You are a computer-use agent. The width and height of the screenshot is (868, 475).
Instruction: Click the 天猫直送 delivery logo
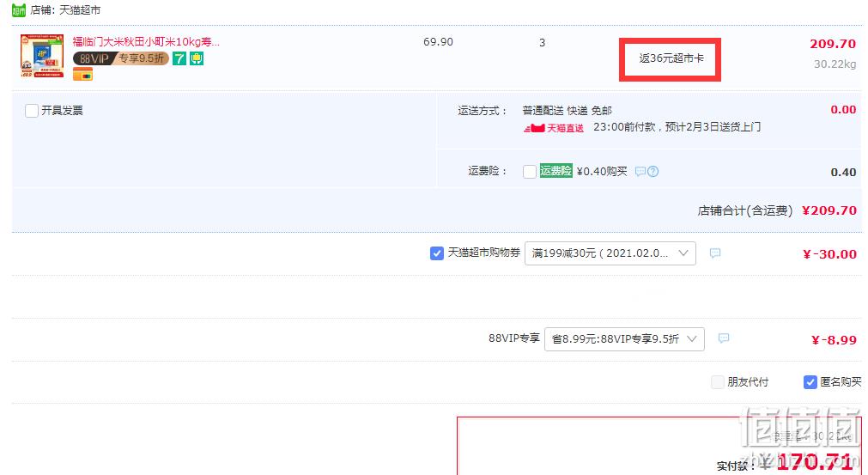click(554, 128)
